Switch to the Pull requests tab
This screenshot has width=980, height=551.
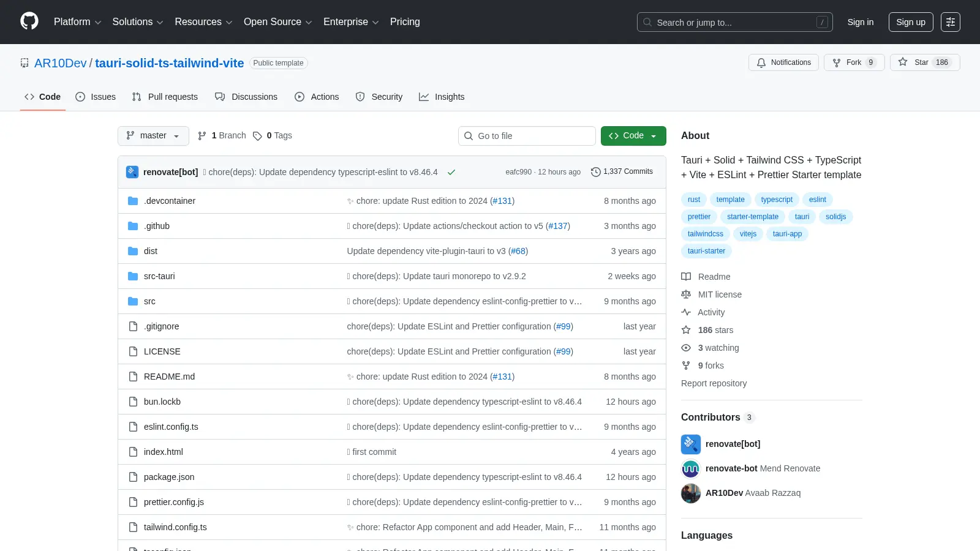165,97
